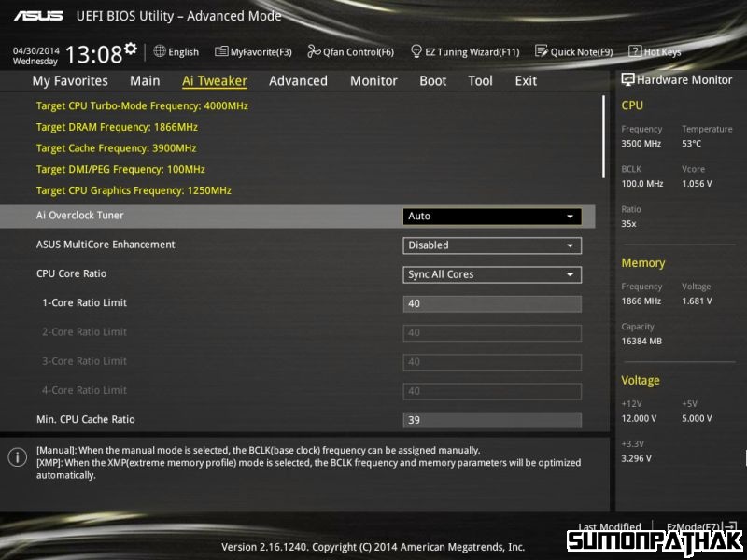Click the +3.3V reading 3.296 V
Image resolution: width=747 pixels, height=560 pixels.
click(636, 458)
